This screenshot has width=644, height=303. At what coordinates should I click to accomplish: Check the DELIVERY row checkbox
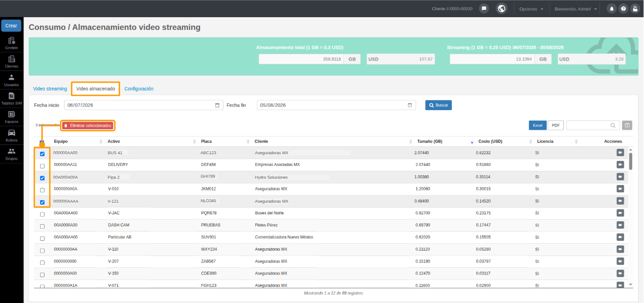click(x=42, y=166)
